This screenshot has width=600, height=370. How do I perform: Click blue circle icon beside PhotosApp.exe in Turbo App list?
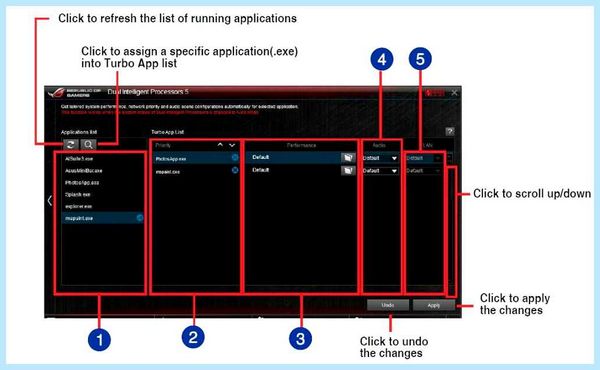coord(235,157)
